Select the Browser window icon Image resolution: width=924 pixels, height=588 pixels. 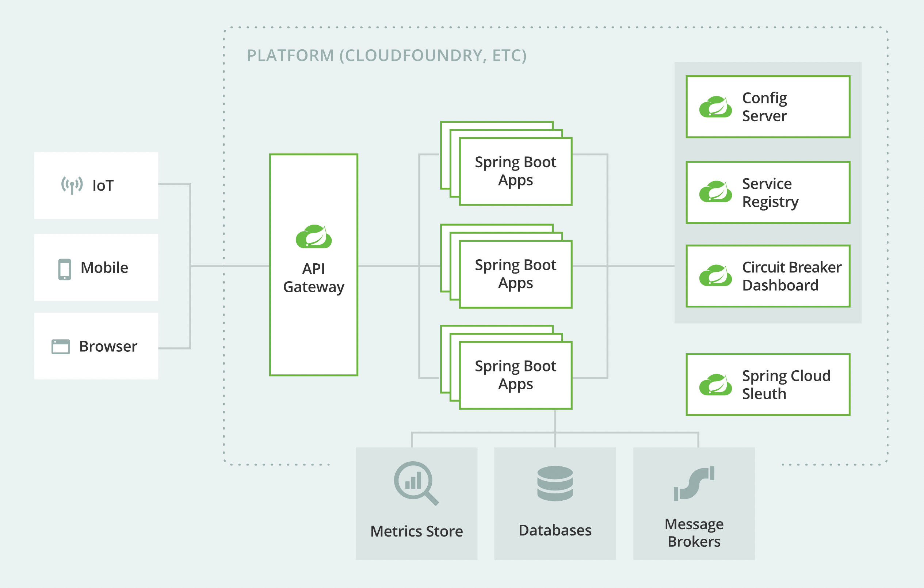point(61,346)
